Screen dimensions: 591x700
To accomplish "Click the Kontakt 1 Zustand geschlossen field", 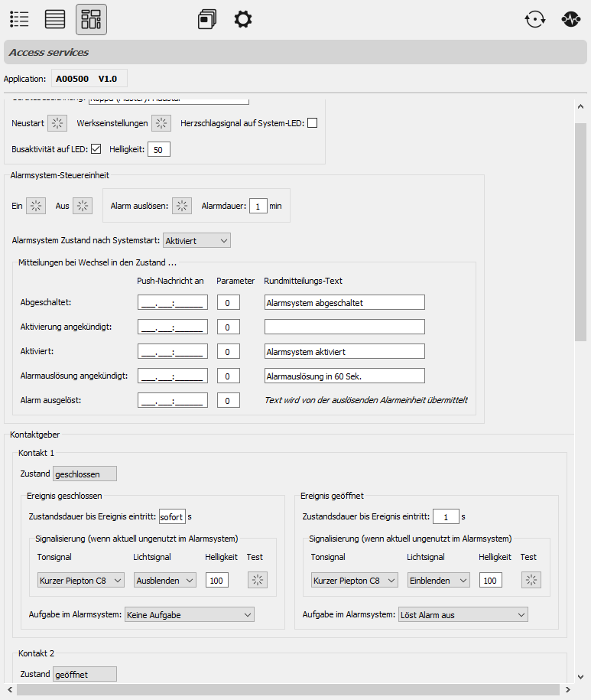I will pos(85,474).
